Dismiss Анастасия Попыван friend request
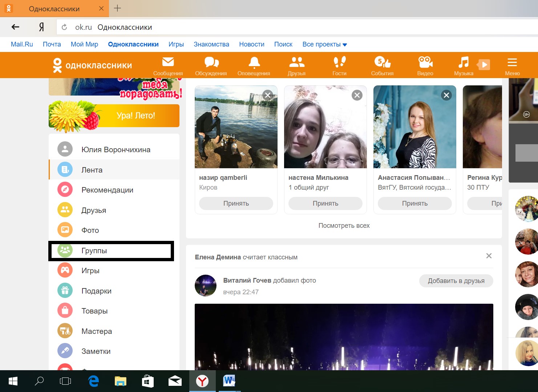The width and height of the screenshot is (538, 392). pyautogui.click(x=446, y=95)
